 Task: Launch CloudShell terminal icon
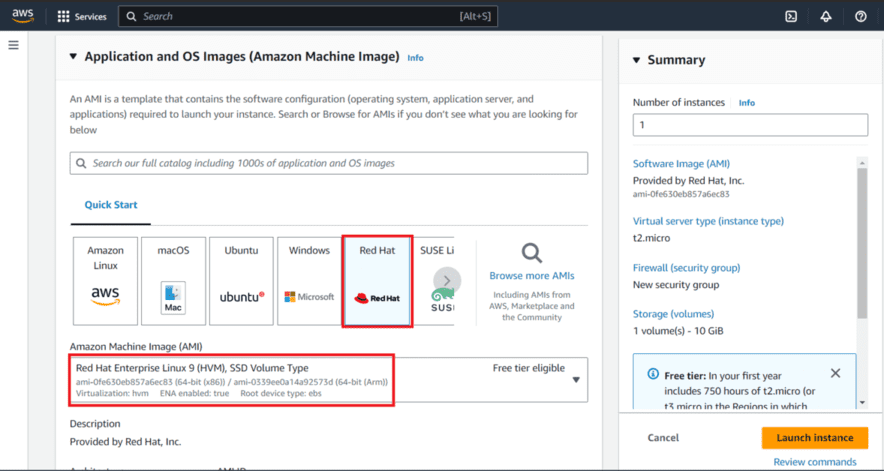click(791, 16)
